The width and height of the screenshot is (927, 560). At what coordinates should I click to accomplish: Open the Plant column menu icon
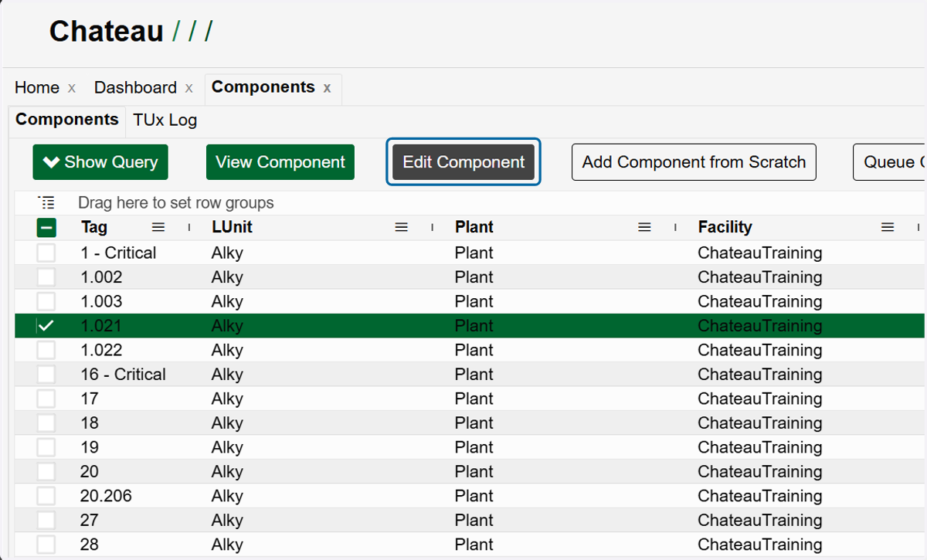pos(644,227)
